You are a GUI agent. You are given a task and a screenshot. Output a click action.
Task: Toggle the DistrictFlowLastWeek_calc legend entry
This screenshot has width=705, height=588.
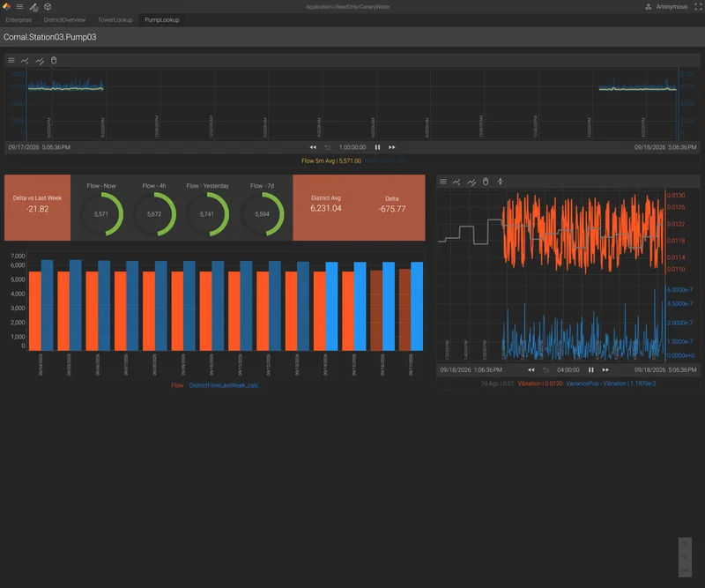pos(224,385)
